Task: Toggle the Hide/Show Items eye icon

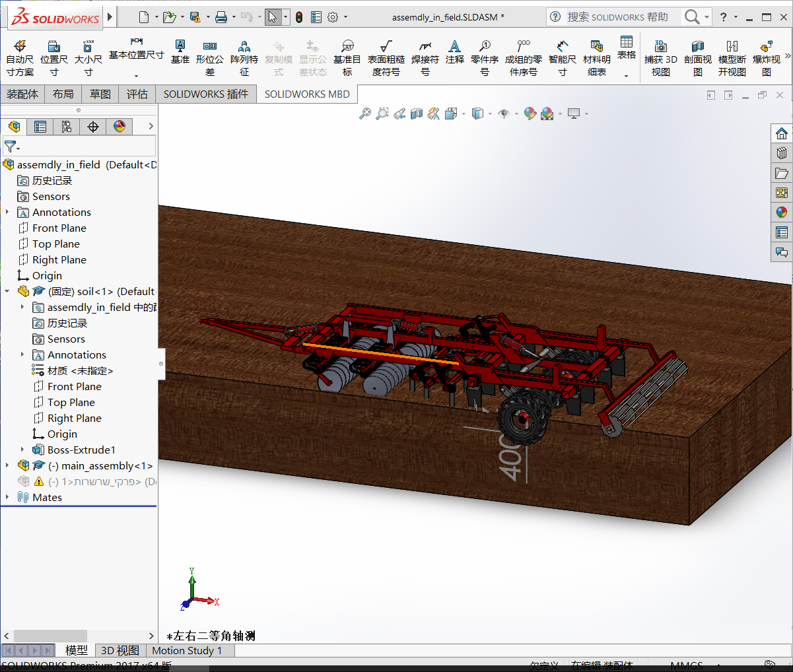Action: pyautogui.click(x=504, y=114)
